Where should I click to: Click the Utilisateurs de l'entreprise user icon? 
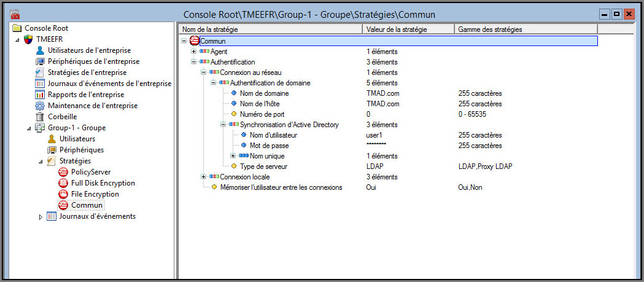(x=40, y=50)
